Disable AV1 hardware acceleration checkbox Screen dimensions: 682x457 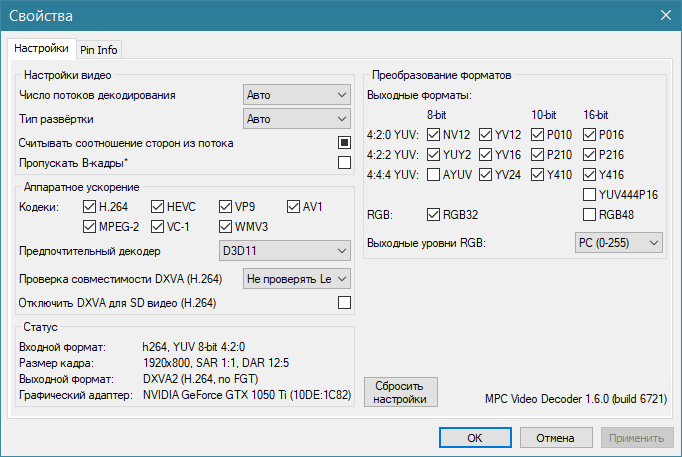point(294,207)
